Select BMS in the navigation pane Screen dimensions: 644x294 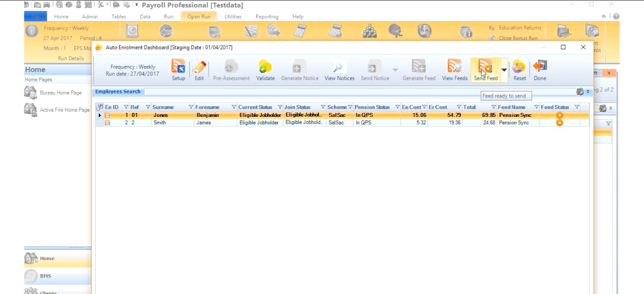click(45, 276)
